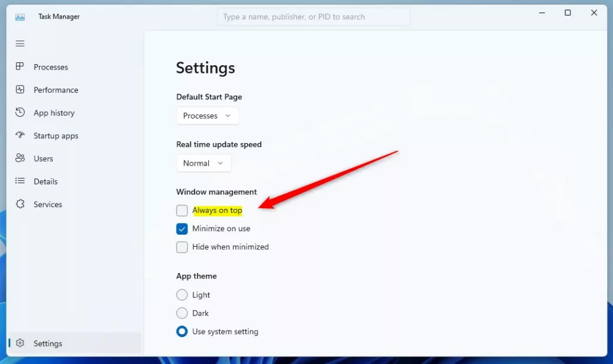This screenshot has width=613, height=364.
Task: Open App history in sidebar
Action: tap(54, 113)
